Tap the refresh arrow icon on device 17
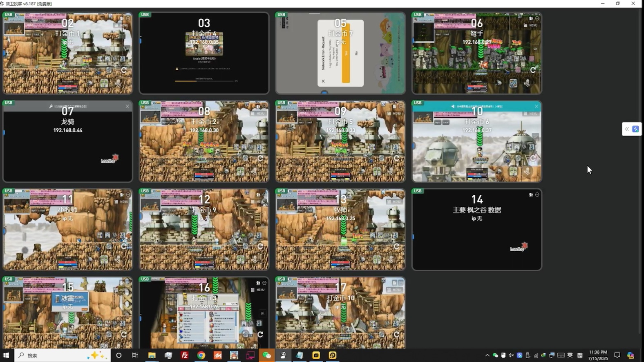This screenshot has width=644, height=362. coord(396,334)
